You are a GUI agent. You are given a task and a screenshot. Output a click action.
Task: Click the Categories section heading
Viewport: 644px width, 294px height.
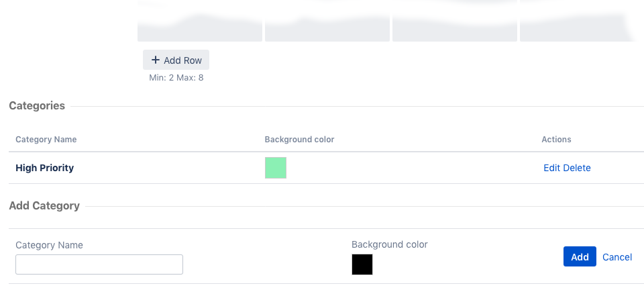tap(37, 105)
